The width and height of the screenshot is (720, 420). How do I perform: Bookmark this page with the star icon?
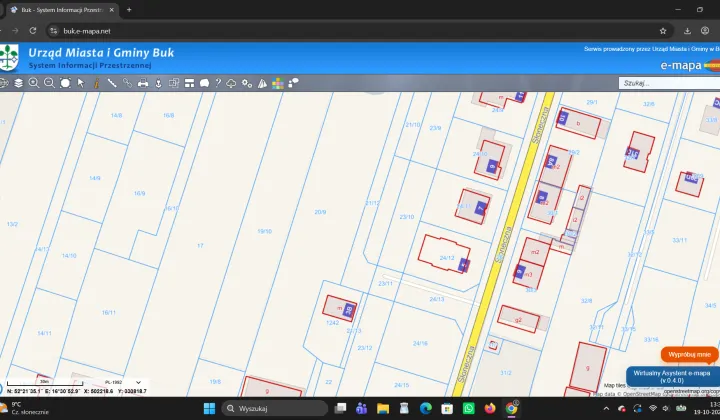point(663,31)
